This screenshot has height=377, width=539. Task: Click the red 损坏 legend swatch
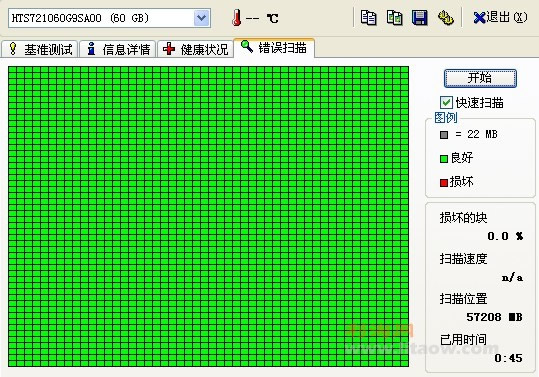pyautogui.click(x=444, y=182)
